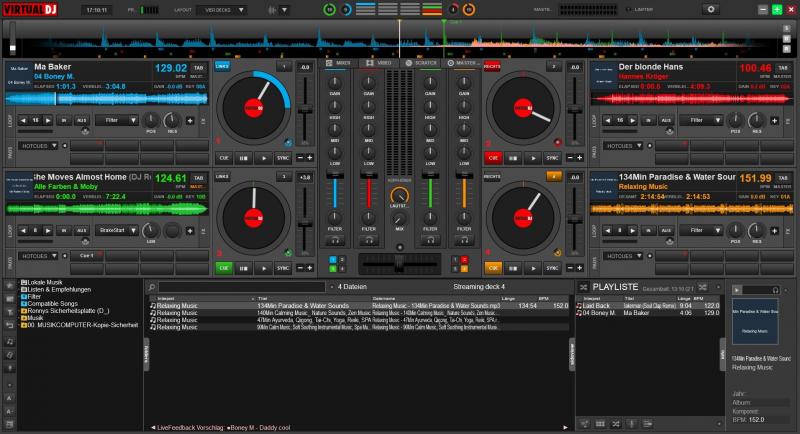Select the Laid Back playlist entry
800x434 pixels.
(x=648, y=305)
